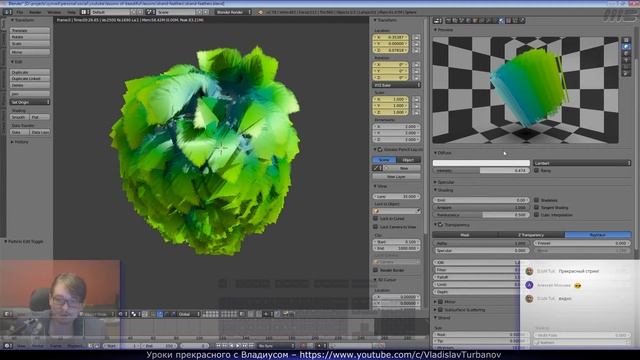Enable the Lock Camera to View checkbox
This screenshot has height=360, width=640.
376,227
